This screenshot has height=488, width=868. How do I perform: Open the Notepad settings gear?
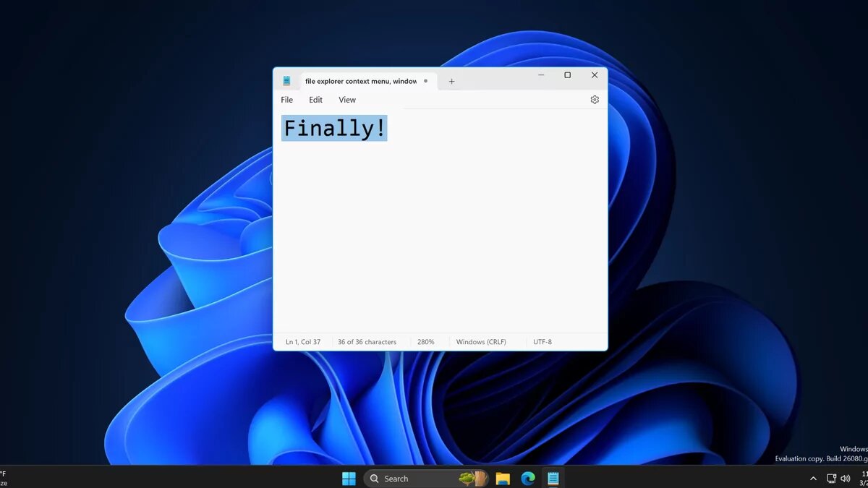pos(595,100)
